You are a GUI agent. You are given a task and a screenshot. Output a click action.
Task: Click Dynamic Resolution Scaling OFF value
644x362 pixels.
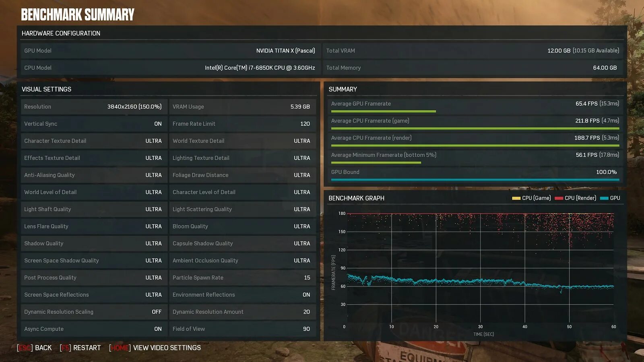tap(157, 312)
